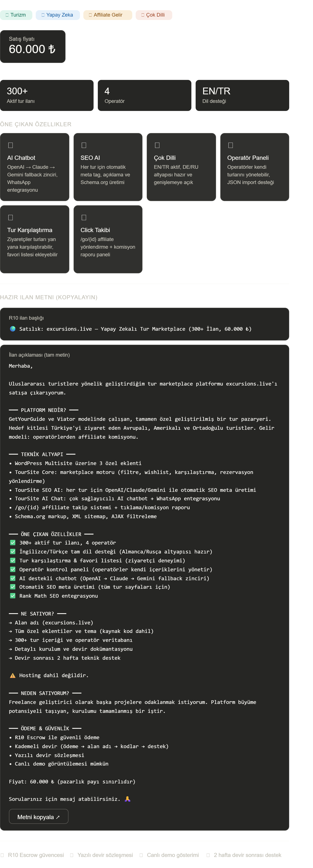Click the icon above the Çok Dilli card title
313x868 pixels.
coord(157,145)
